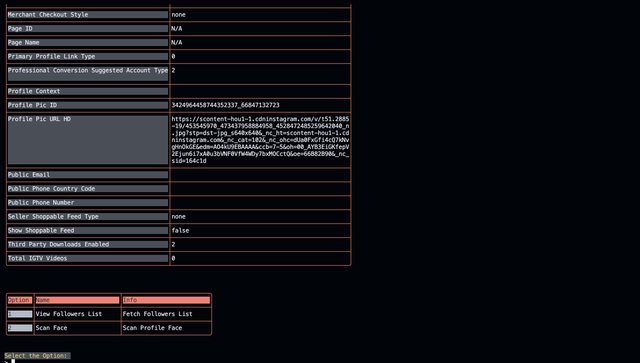This screenshot has width=640, height=363.
Task: Select option number 1 cell
Action: point(20,314)
